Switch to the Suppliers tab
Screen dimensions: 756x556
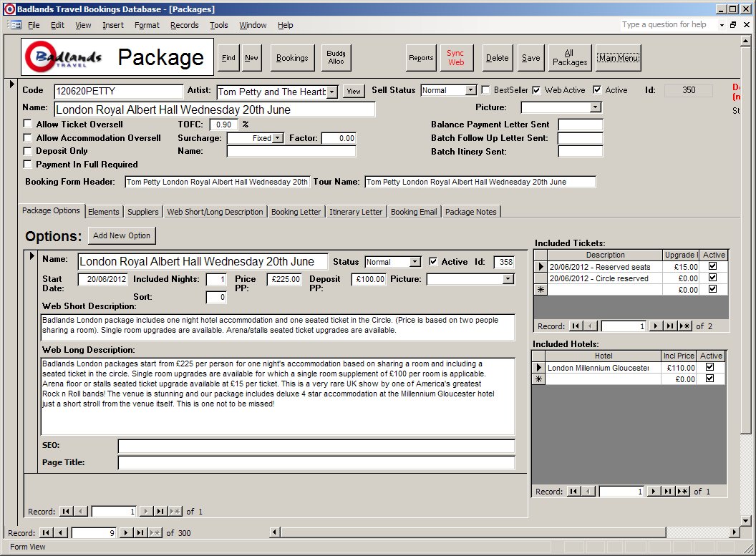coord(142,212)
